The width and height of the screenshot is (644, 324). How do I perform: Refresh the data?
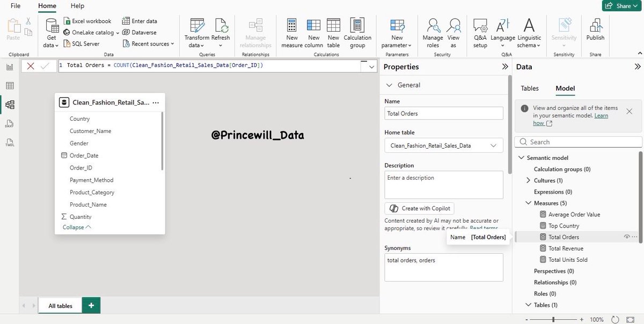[221, 33]
